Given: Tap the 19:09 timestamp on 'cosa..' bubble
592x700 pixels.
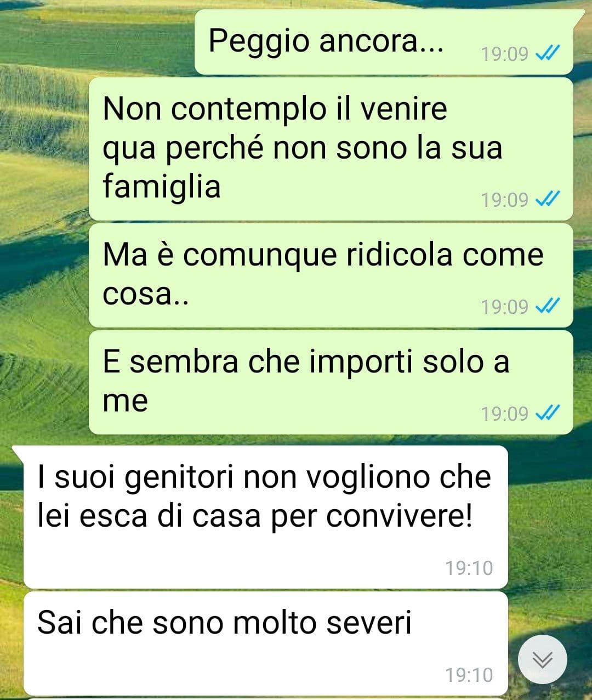Looking at the screenshot, I should coord(505,307).
